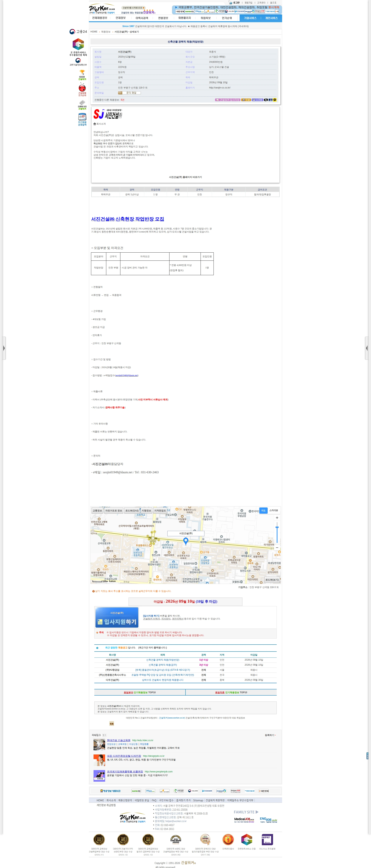Zoom out the map with minus button
Screen dimensions: 371x868
277,548
